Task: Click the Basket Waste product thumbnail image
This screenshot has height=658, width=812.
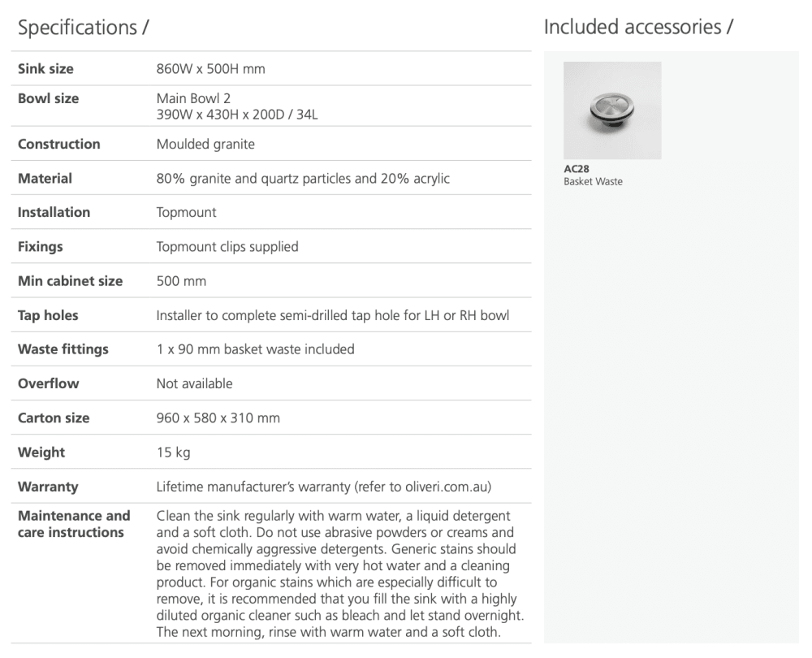Action: pyautogui.click(x=612, y=110)
